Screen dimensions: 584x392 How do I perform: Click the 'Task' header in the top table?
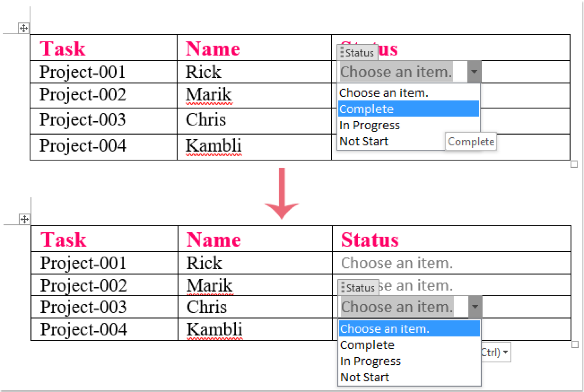[62, 48]
